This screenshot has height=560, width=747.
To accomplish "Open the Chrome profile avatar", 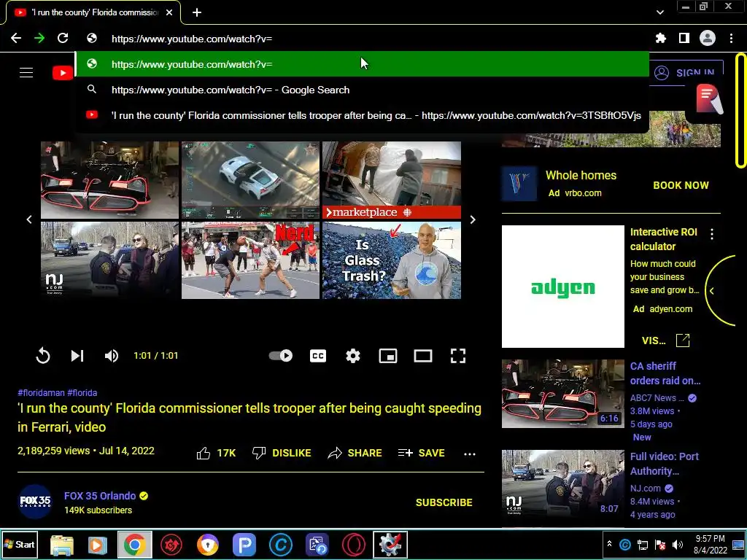I will 708,38.
